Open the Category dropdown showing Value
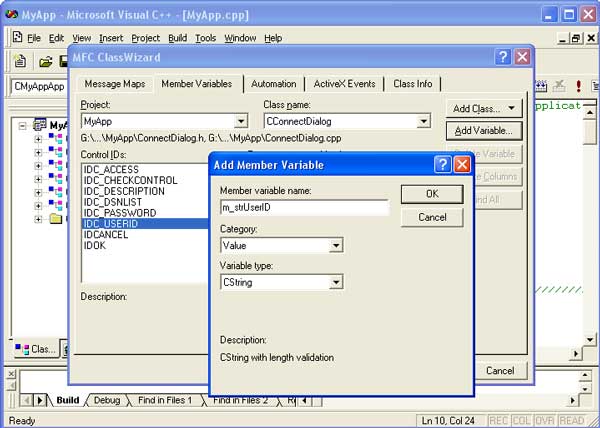This screenshot has width=600, height=428. tap(336, 246)
